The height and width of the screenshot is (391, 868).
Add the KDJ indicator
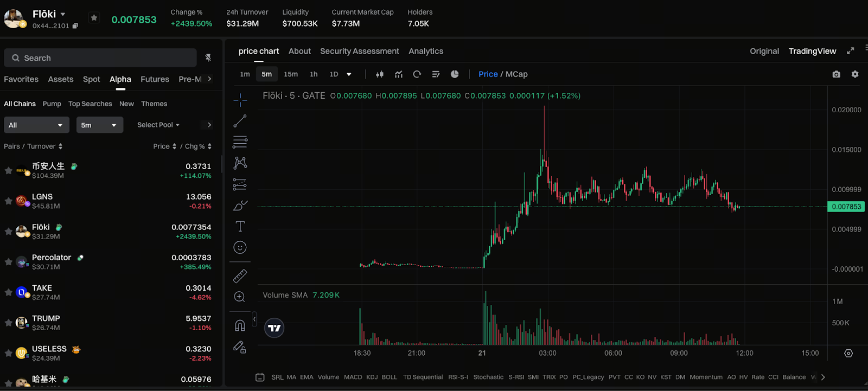372,377
